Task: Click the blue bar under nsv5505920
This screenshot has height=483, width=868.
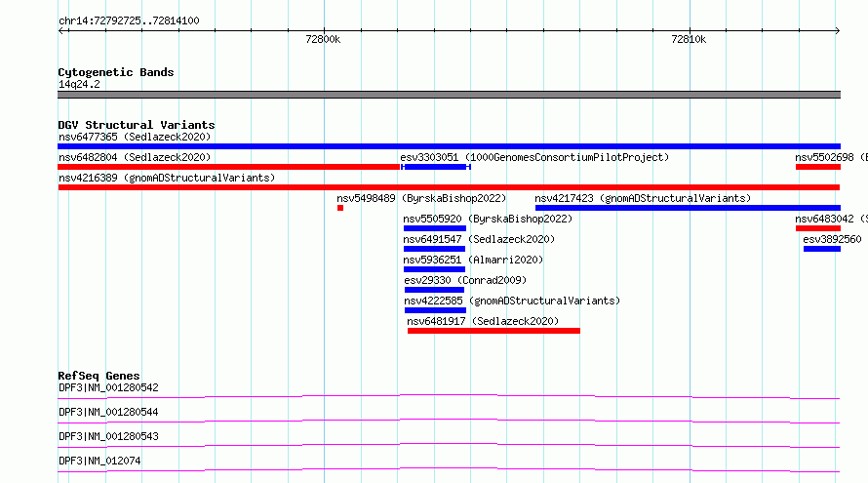Action: click(x=435, y=228)
